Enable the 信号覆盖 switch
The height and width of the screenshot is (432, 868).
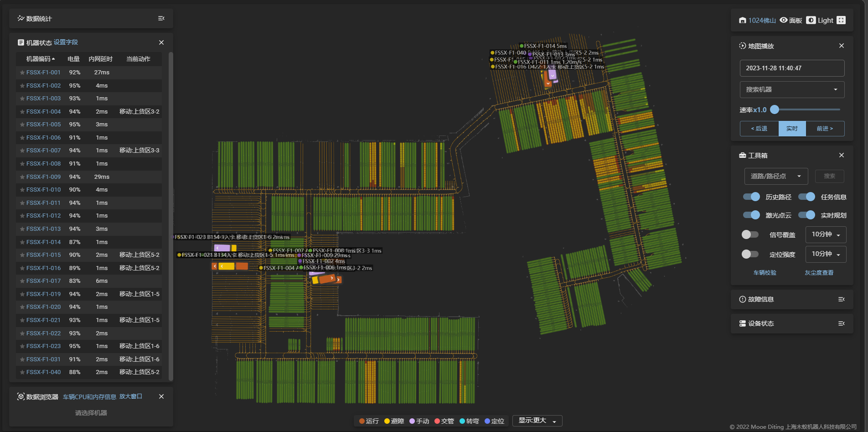point(750,234)
